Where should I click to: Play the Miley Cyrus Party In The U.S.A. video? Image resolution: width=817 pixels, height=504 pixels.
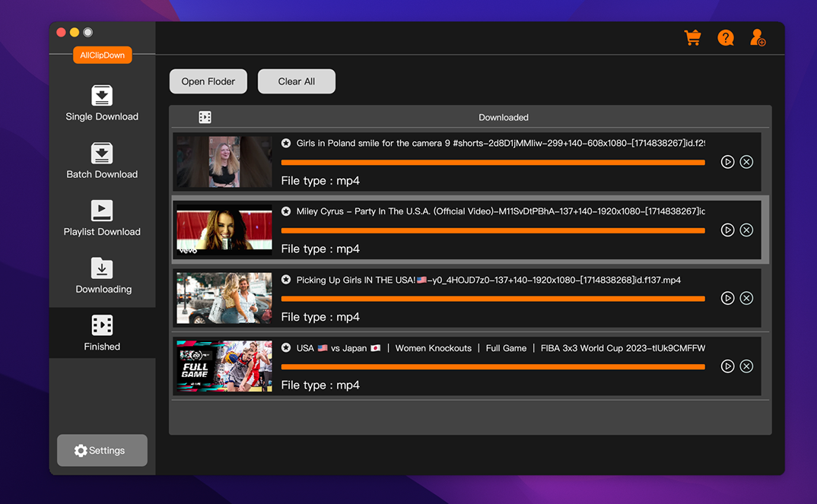coord(727,230)
